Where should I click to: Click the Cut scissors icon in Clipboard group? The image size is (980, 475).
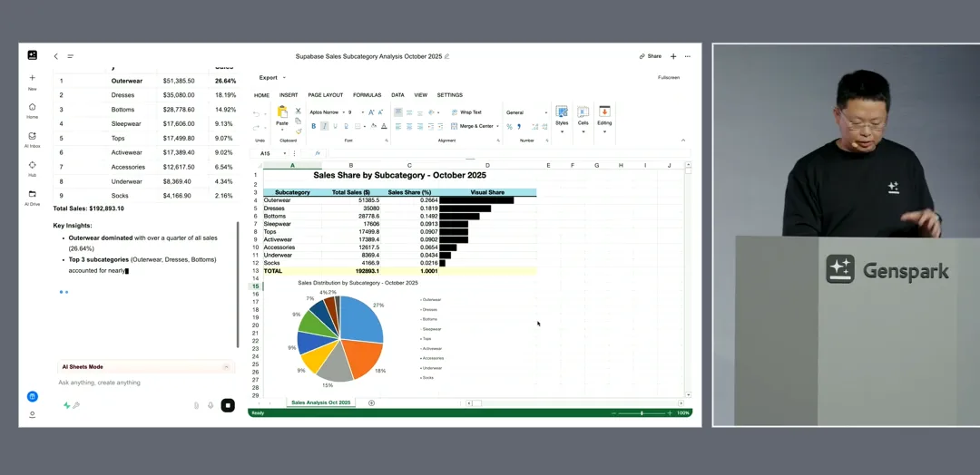299,111
